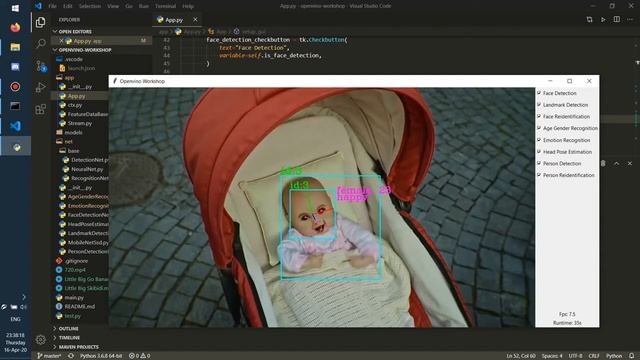640x360 pixels.
Task: Maximize the bottom panel with the chevron
Action: click(x=616, y=163)
